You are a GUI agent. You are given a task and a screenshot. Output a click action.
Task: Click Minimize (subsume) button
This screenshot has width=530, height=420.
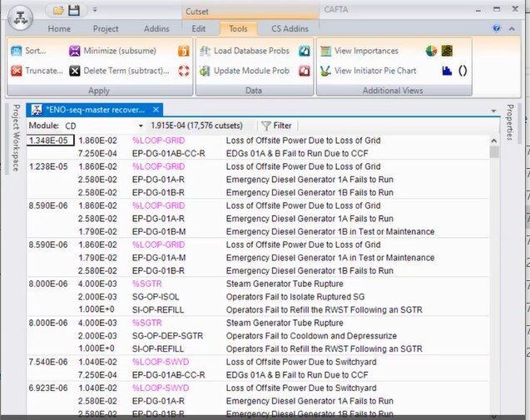click(112, 51)
